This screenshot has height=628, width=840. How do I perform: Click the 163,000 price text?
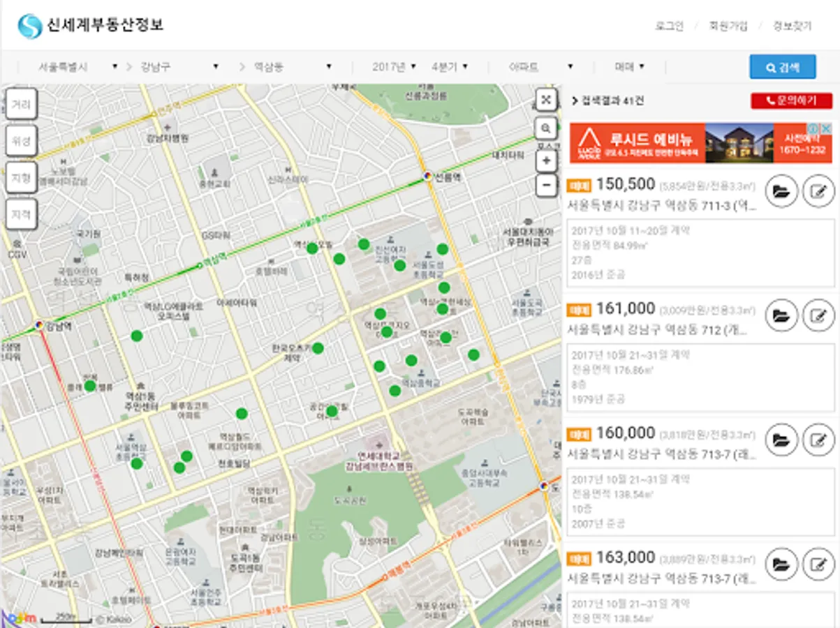tap(626, 557)
